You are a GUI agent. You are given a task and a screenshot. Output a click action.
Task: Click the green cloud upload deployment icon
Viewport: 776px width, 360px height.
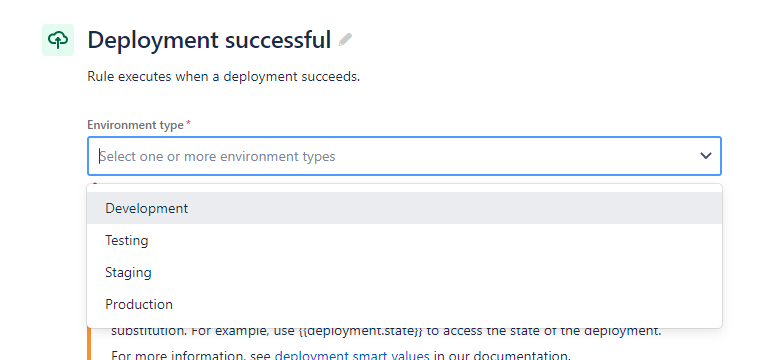pyautogui.click(x=58, y=40)
